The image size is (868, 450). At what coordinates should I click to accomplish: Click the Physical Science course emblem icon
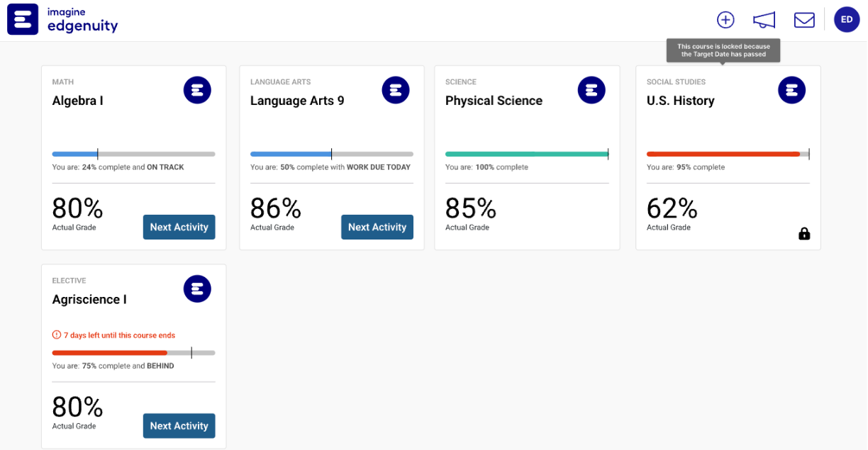pos(591,90)
